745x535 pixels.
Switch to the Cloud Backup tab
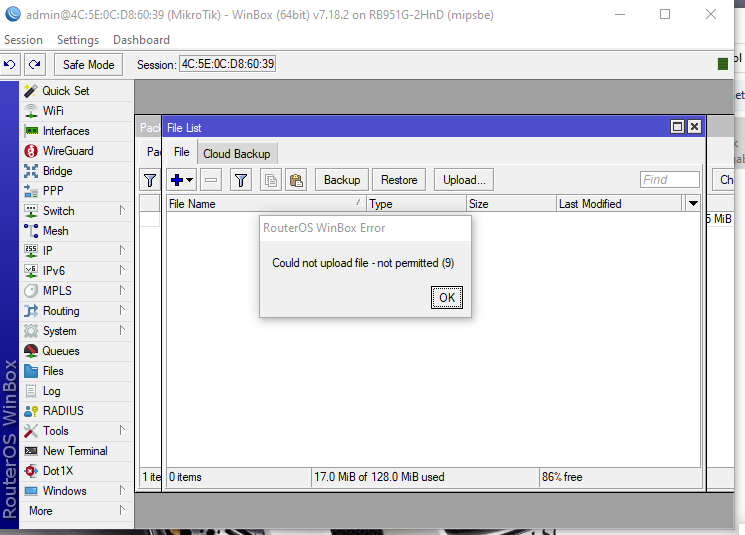point(237,153)
